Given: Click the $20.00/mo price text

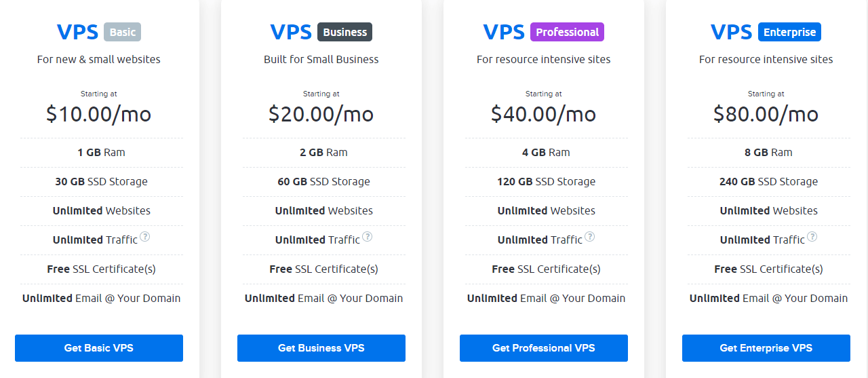Looking at the screenshot, I should point(321,113).
